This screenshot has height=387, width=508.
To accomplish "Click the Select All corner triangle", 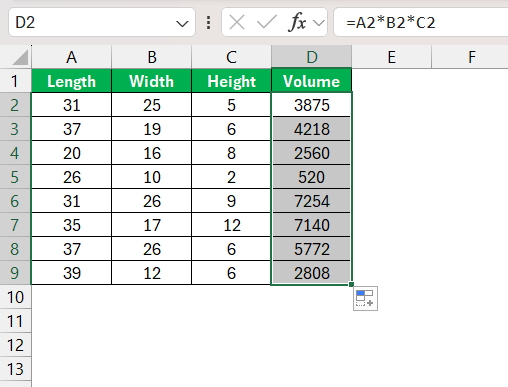I will 20,57.
